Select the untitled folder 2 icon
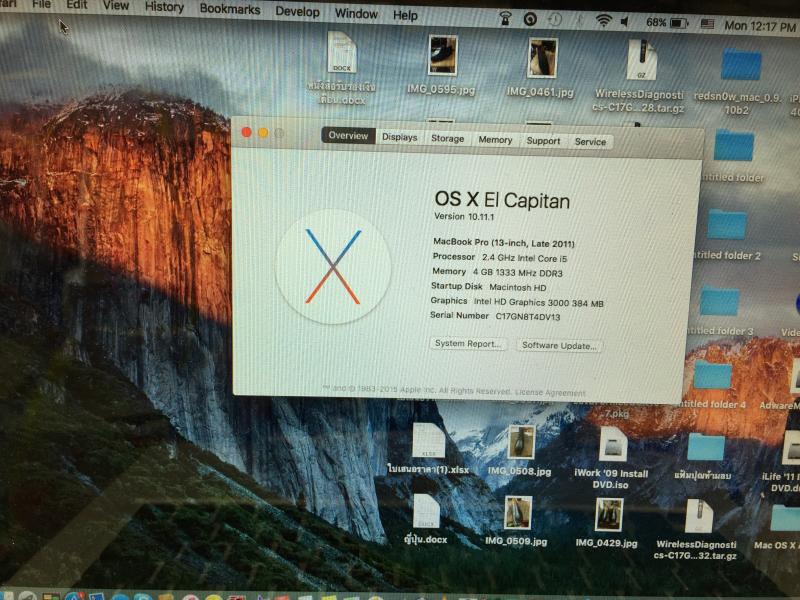 pyautogui.click(x=727, y=224)
